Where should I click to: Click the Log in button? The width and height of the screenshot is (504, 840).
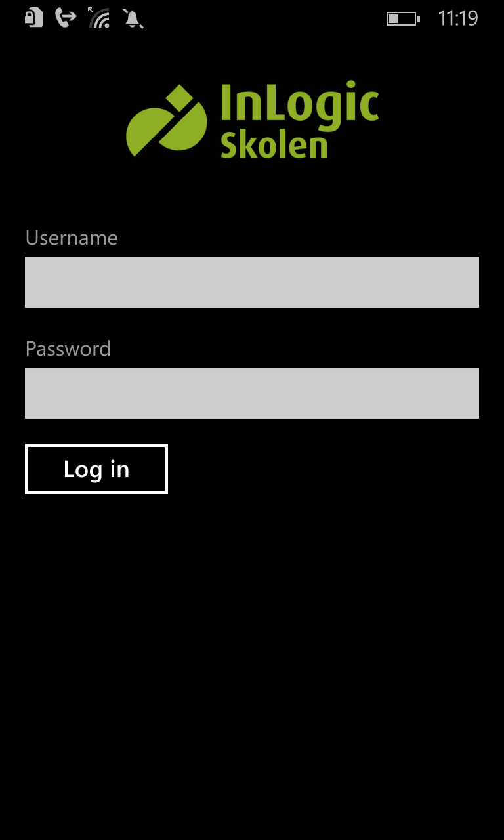96,469
